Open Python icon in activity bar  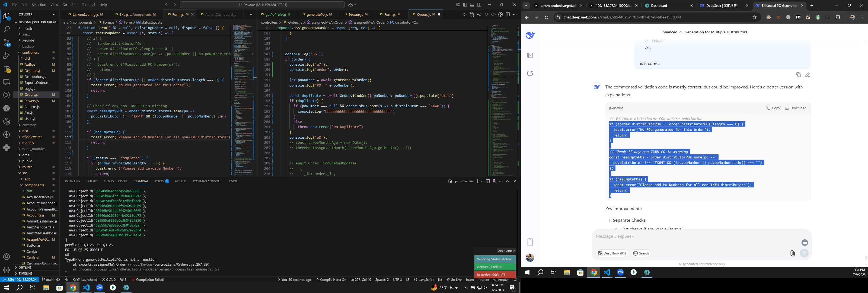(x=7, y=148)
